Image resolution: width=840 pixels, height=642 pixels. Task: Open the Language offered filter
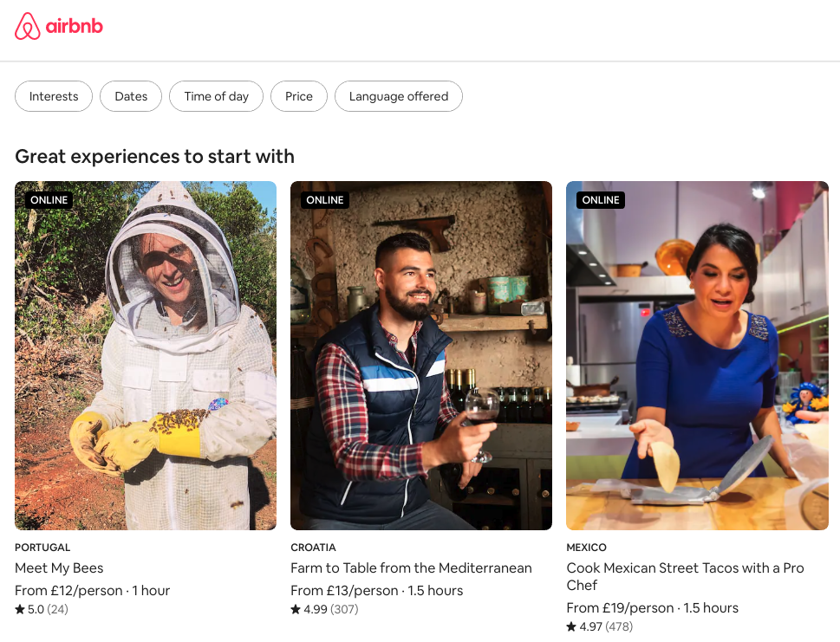[x=398, y=96]
